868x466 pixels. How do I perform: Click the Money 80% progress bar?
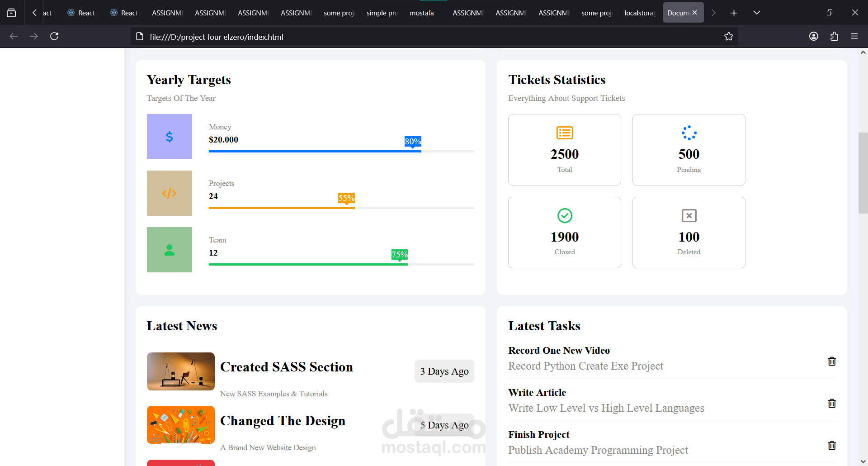click(315, 151)
